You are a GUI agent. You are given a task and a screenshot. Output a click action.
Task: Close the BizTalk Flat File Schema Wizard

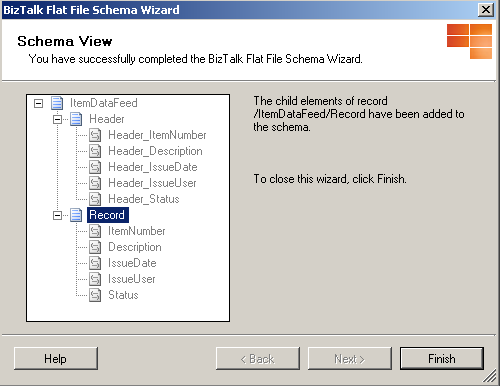coord(486,10)
